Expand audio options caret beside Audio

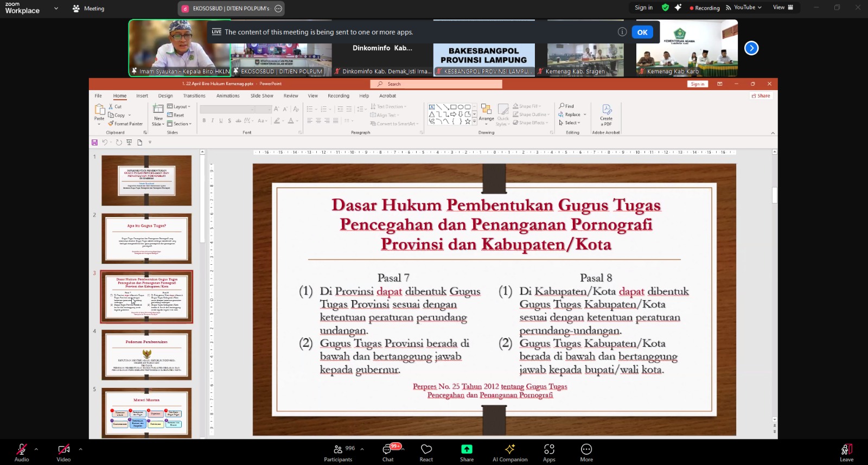[x=36, y=449]
